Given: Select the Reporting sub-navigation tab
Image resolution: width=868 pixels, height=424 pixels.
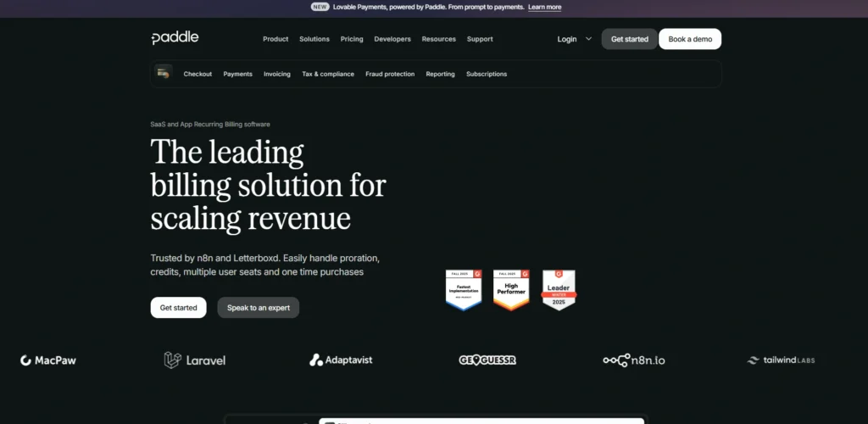Looking at the screenshot, I should (x=440, y=74).
